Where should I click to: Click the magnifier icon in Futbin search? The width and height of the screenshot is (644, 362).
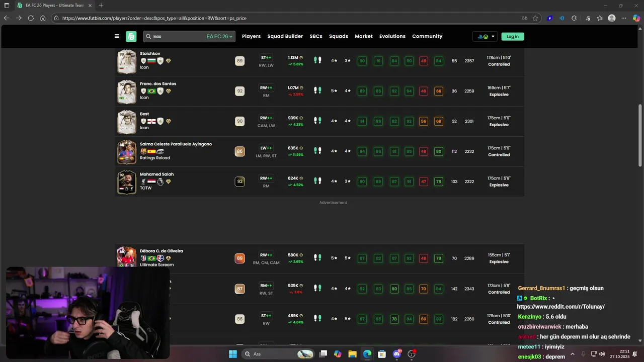coord(148,36)
